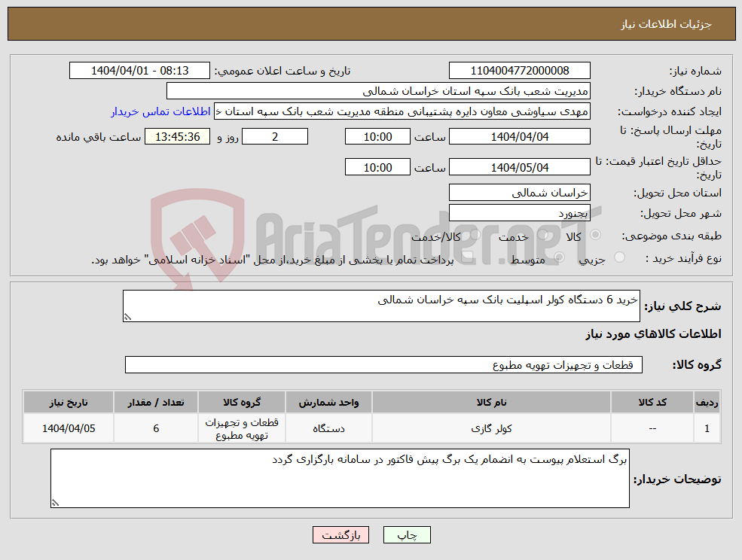Click the remaining time 13:45:36 field
742x560 pixels.
pos(178,137)
